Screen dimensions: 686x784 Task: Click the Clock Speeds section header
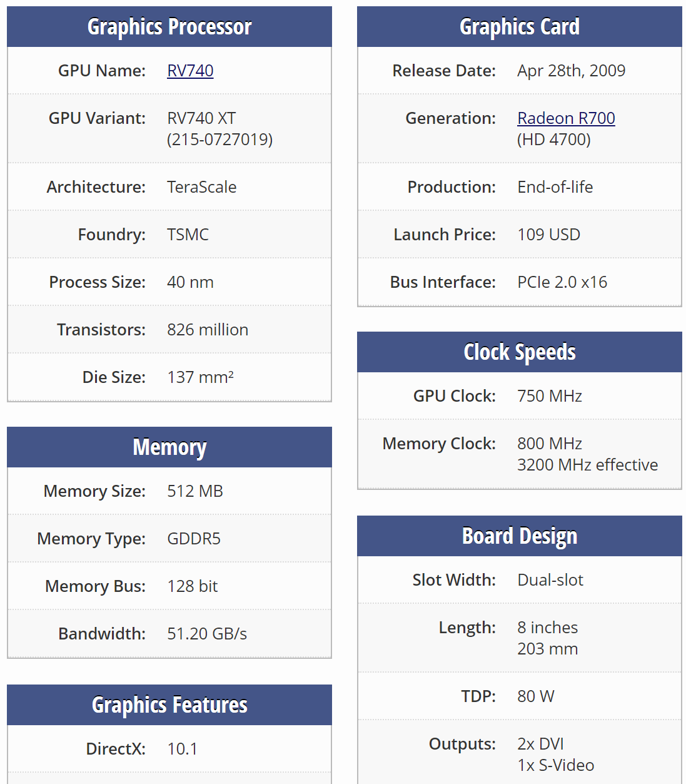click(520, 352)
